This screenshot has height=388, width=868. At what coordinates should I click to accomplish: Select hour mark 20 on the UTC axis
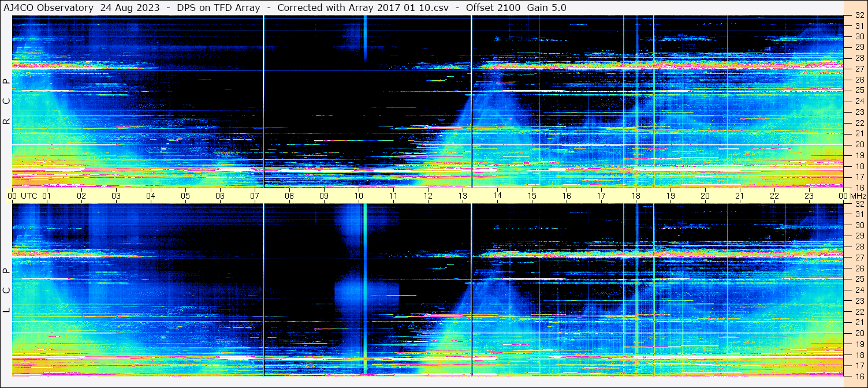coord(705,196)
